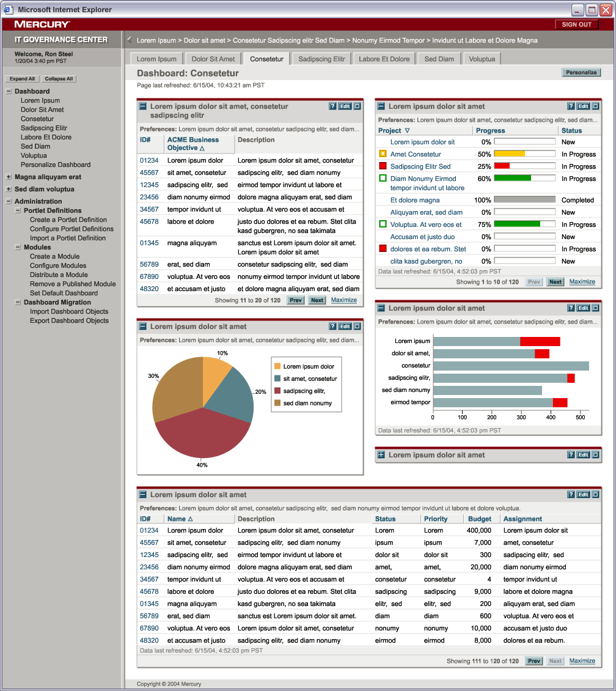The height and width of the screenshot is (691, 616).
Task: Click the Create a Portlet Definition link
Action: pos(68,220)
